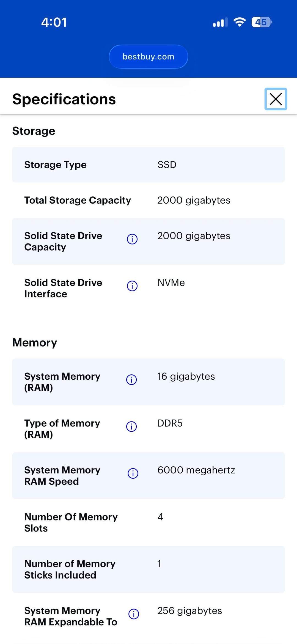Tap the Wi-Fi status icon

[x=240, y=22]
